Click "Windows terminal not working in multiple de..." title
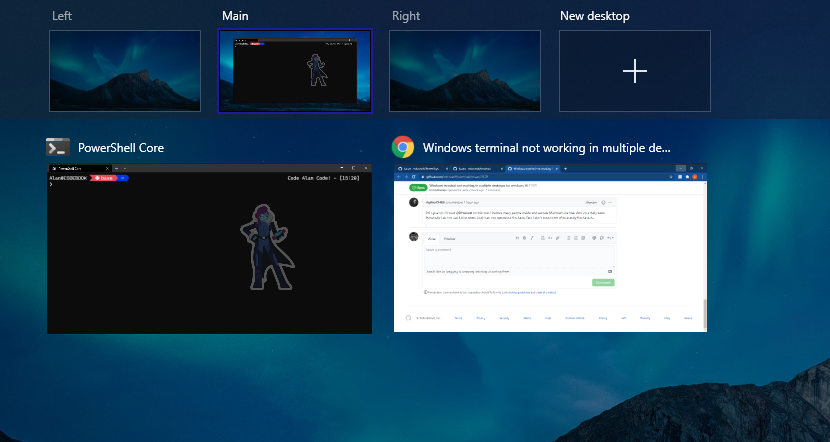 (x=547, y=148)
